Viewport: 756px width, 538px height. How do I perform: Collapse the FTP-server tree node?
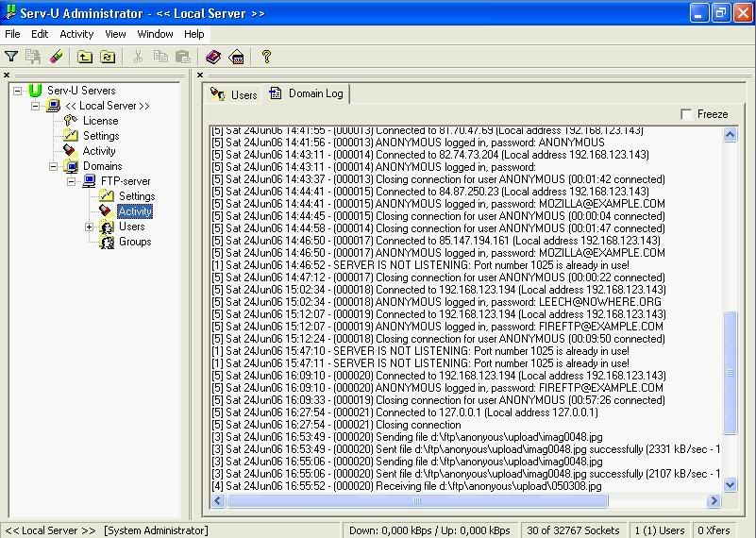point(72,181)
